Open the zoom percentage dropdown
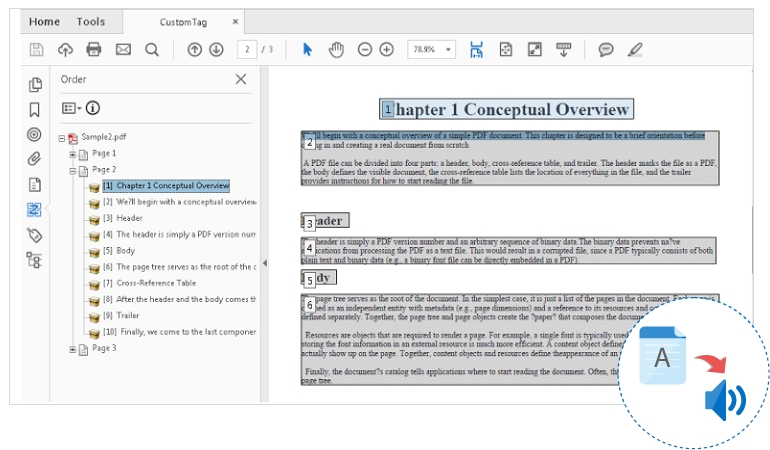This screenshot has width=770, height=450. point(449,49)
